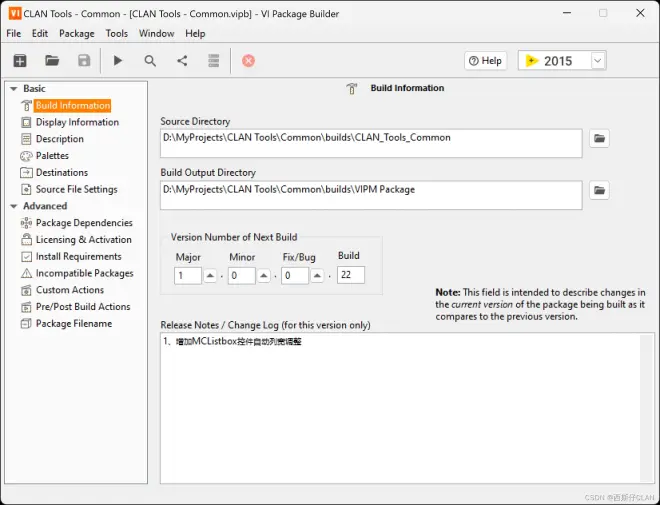Click the Build Information hammer icon in sidebar
Viewport: 660px width, 505px height.
[26, 105]
